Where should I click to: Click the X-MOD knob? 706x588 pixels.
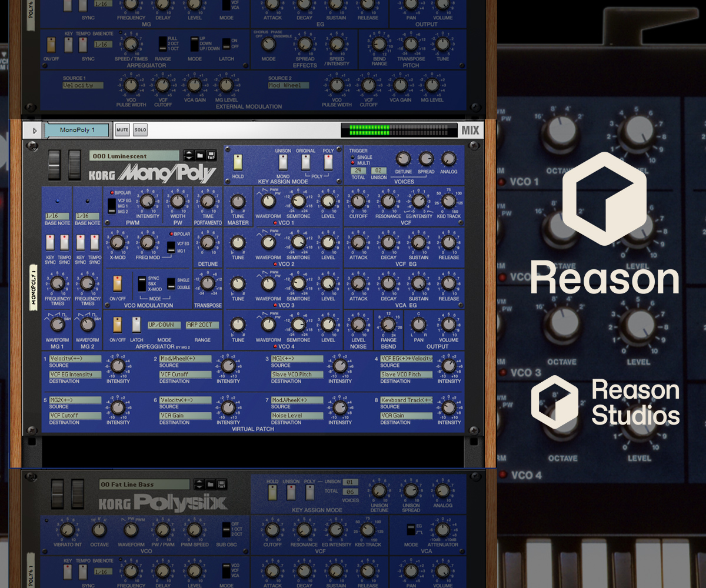coord(117,243)
